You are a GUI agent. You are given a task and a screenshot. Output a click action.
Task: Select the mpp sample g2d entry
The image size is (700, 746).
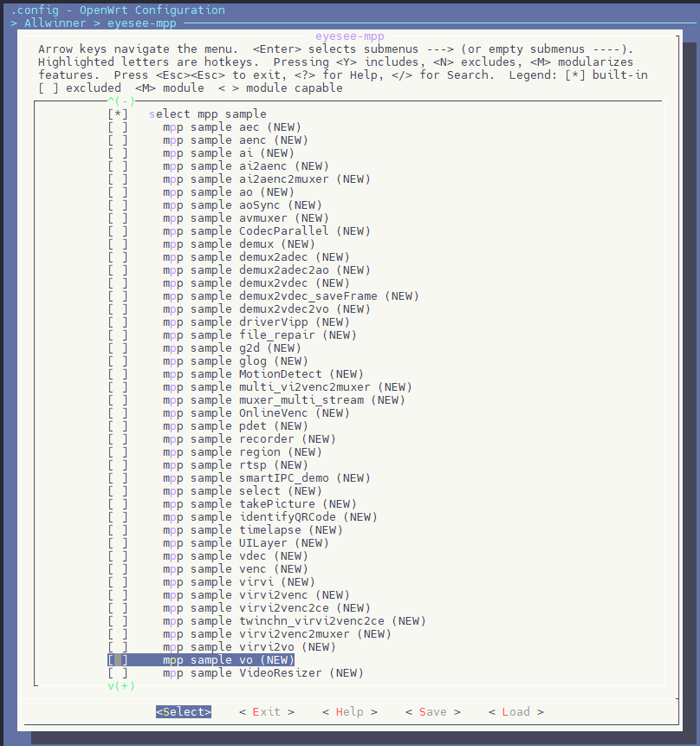click(x=232, y=348)
